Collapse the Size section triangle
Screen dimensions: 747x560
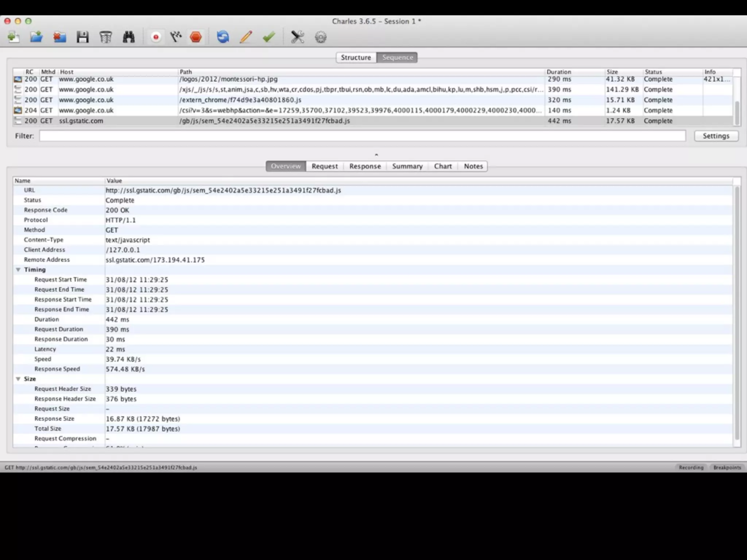18,379
